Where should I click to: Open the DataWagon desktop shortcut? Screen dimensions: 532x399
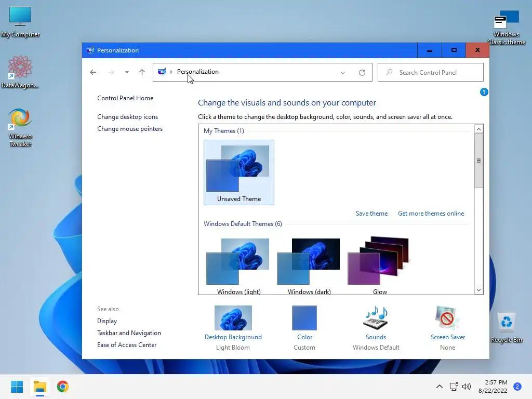(20, 72)
